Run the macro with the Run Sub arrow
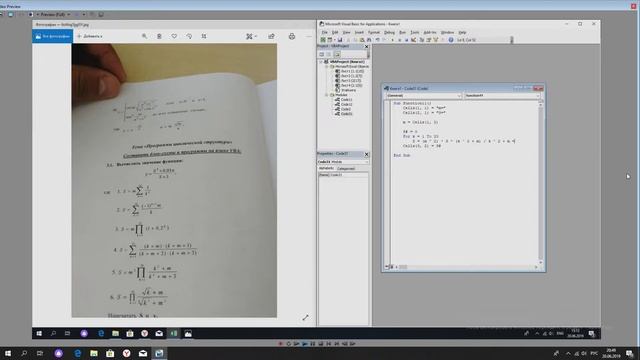 click(393, 40)
